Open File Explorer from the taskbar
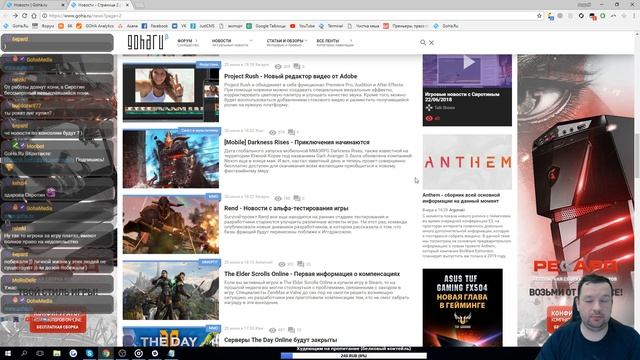This screenshot has width=640, height=360. point(57,353)
